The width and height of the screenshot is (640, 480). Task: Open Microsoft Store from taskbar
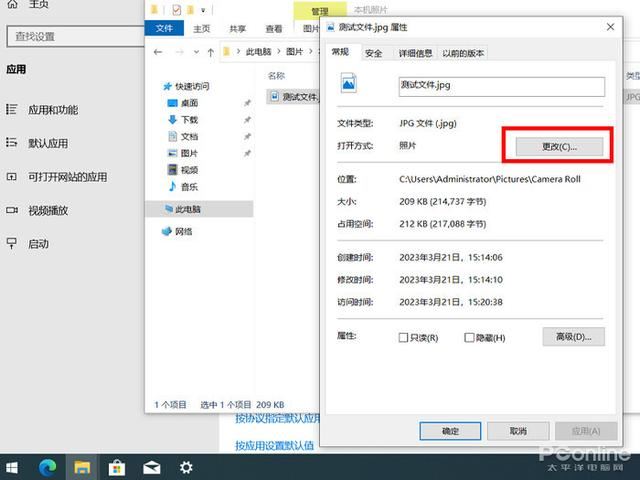117,467
